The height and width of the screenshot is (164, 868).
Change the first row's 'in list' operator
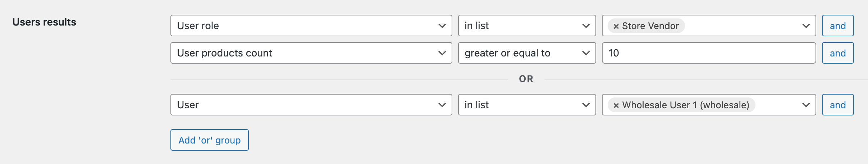(526, 26)
